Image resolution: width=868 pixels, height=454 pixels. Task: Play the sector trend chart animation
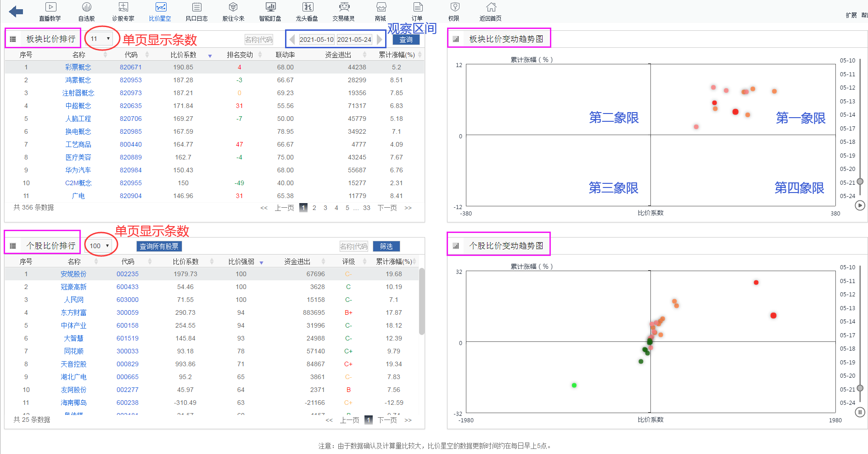click(860, 205)
